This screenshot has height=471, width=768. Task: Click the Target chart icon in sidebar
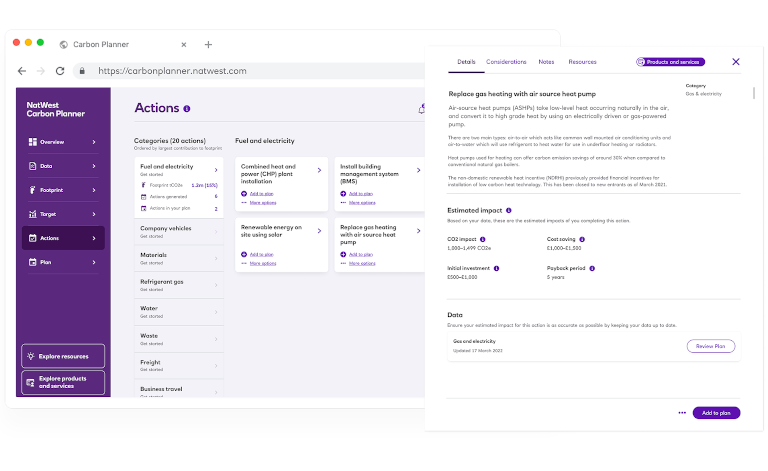(x=33, y=214)
